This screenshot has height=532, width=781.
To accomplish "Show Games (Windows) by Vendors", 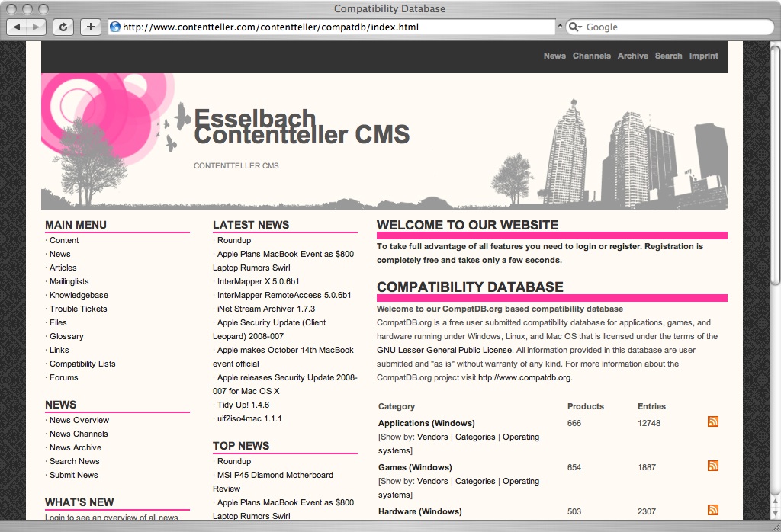I will [x=432, y=481].
